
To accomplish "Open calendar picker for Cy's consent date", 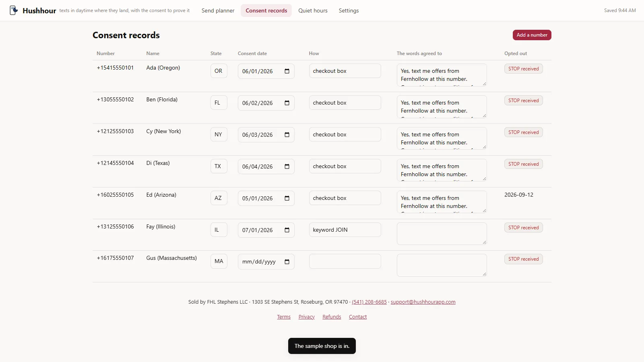I will (x=287, y=135).
